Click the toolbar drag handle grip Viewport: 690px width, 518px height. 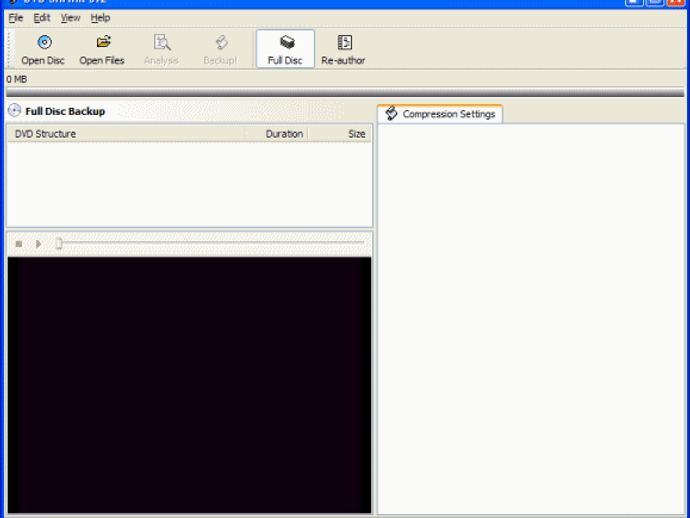[x=11, y=49]
